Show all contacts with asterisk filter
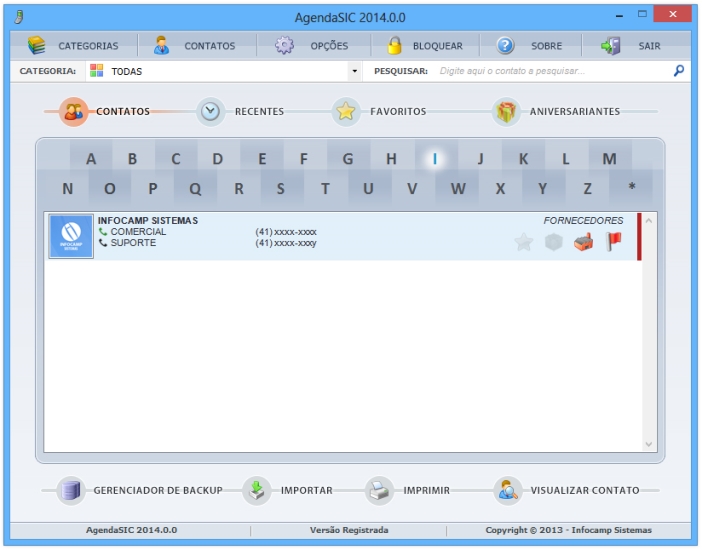 click(631, 187)
